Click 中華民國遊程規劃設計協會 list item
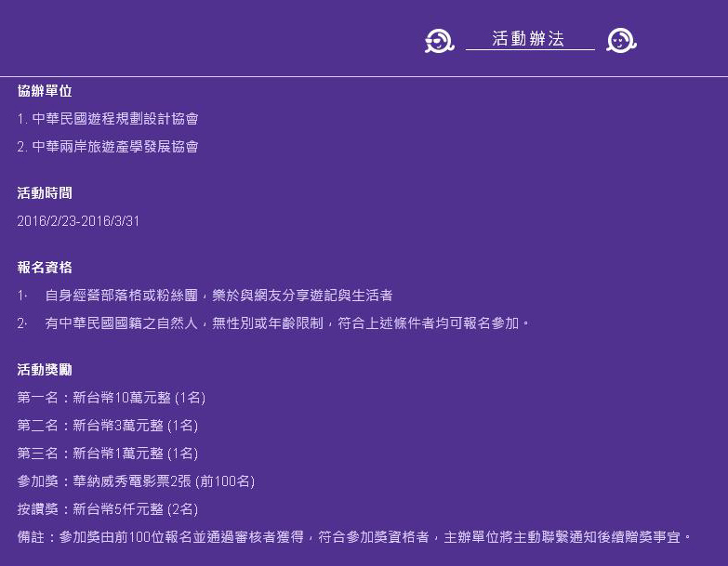The width and height of the screenshot is (728, 566). click(x=108, y=119)
